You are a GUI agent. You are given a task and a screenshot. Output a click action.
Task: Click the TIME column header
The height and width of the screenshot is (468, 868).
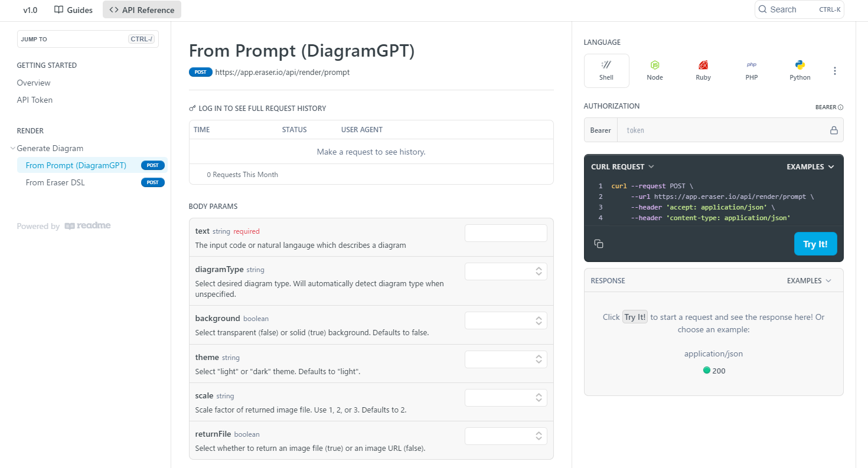tap(201, 130)
